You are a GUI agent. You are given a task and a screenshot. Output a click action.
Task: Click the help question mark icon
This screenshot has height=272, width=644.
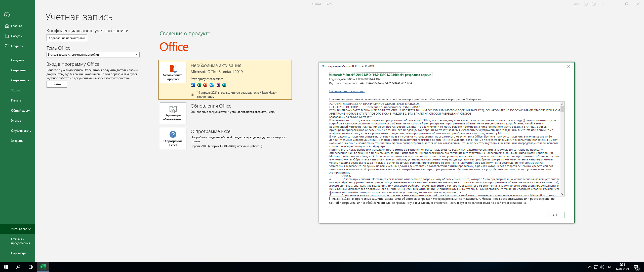603,4
